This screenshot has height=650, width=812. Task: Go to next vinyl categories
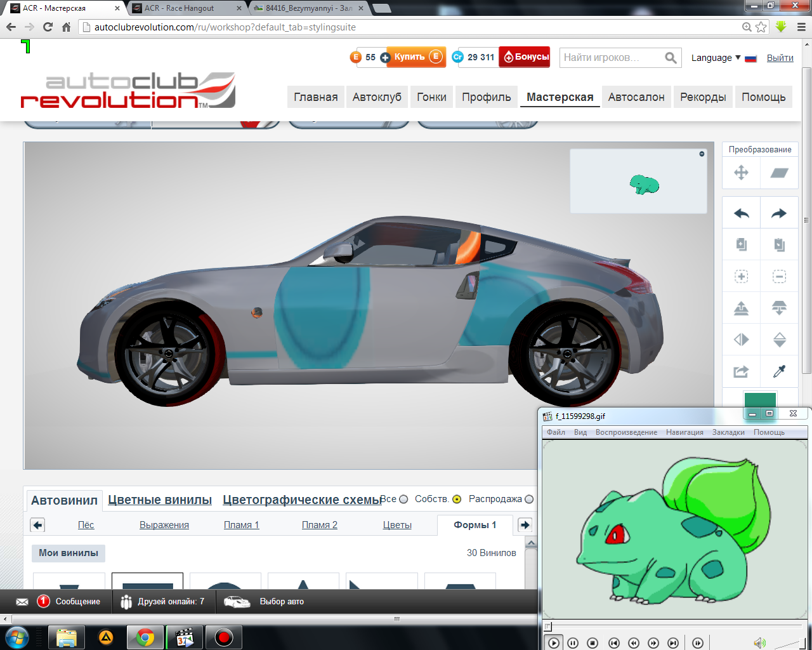(525, 525)
